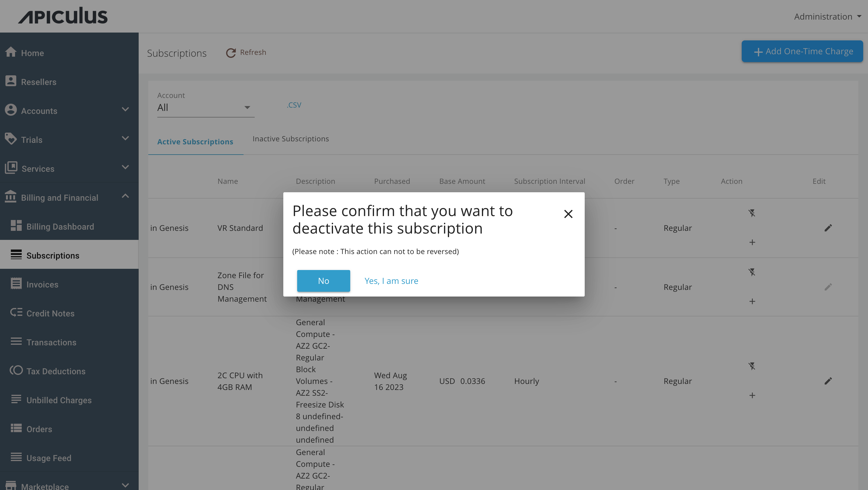
Task: Click the deactivate subscription icon on Zone File row
Action: [x=752, y=272]
